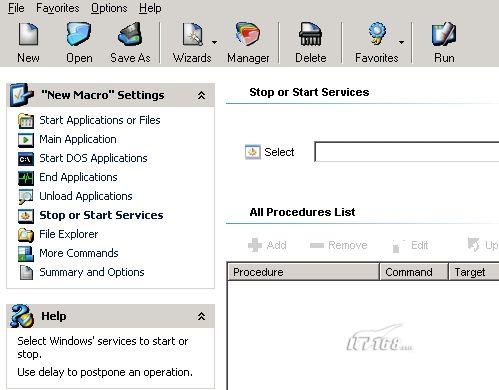Go to Start DOS Applications
This screenshot has width=499, height=390.
coord(93,158)
